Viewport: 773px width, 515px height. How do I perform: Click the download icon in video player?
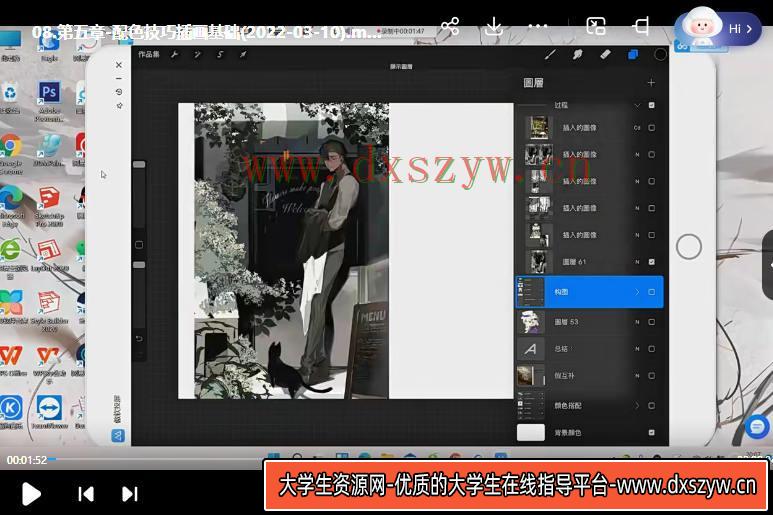[x=493, y=26]
